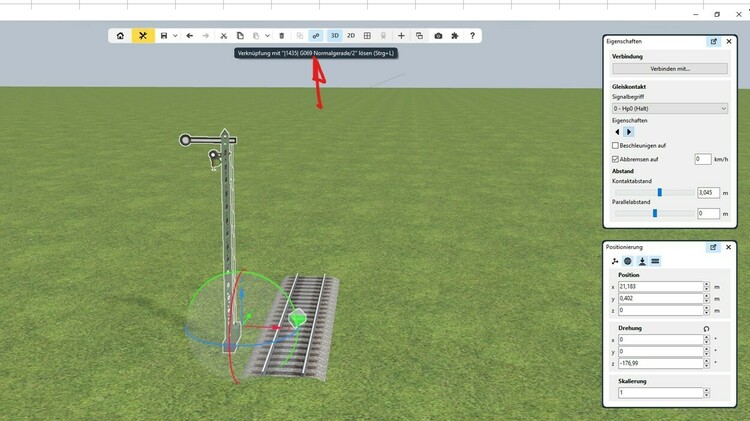
Task: Open plugins with puzzle piece icon
Action: point(455,36)
